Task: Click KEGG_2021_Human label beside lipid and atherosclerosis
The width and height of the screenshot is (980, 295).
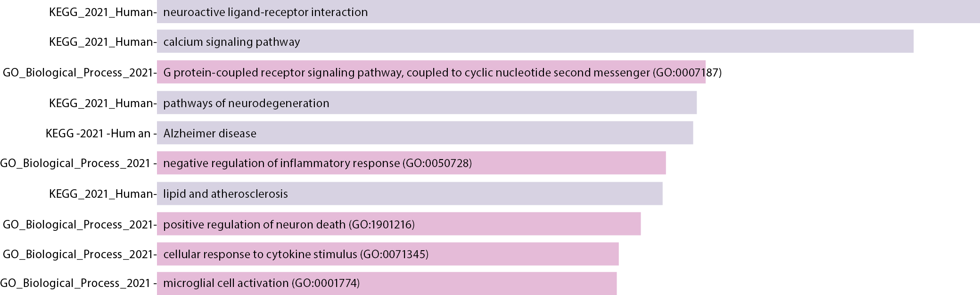Action: click(101, 194)
